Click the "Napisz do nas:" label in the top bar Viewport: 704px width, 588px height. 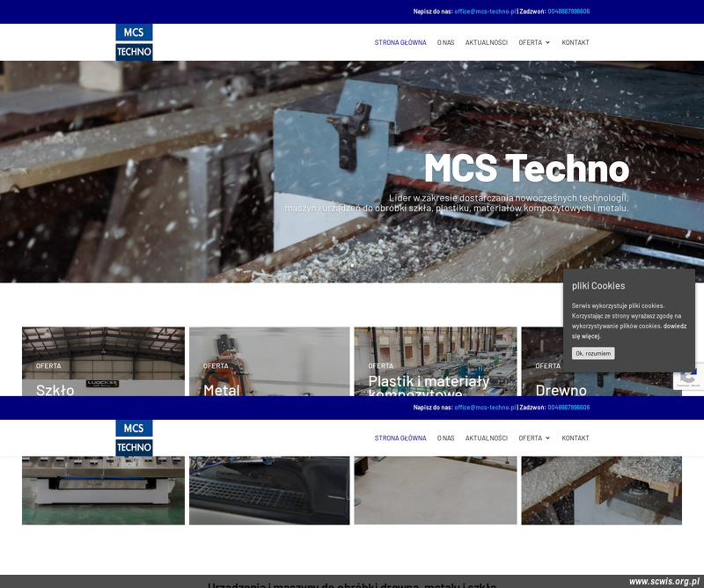pyautogui.click(x=433, y=11)
